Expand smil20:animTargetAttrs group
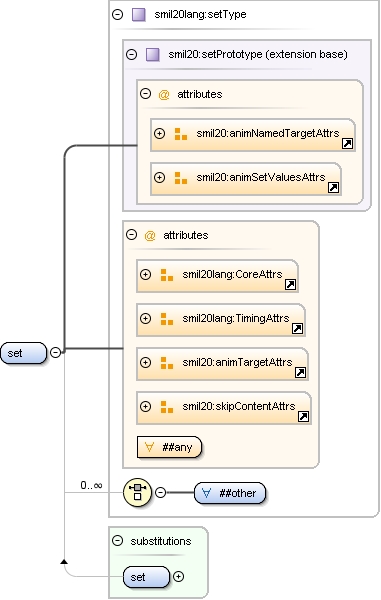 [x=145, y=362]
